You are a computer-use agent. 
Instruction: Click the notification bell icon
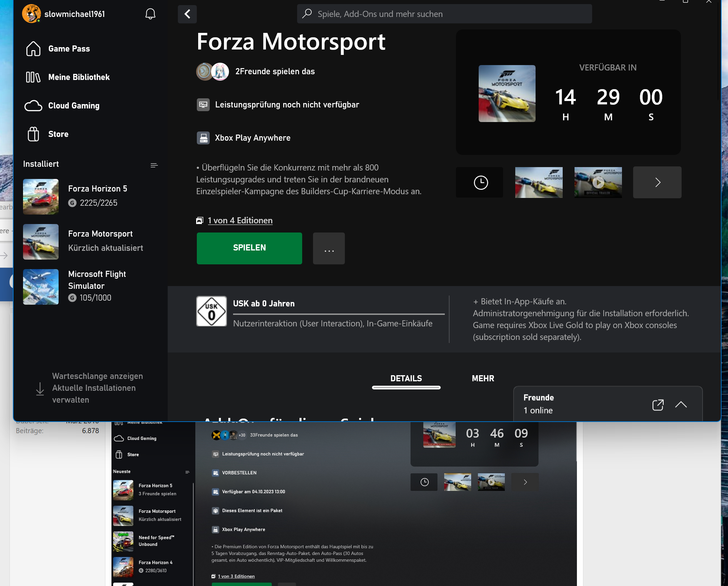150,14
